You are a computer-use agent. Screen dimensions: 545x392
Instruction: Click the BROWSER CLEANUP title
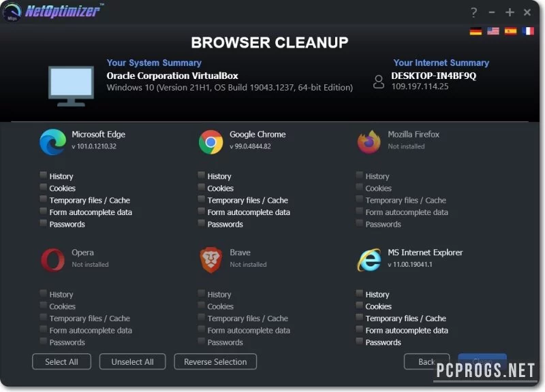(x=269, y=43)
